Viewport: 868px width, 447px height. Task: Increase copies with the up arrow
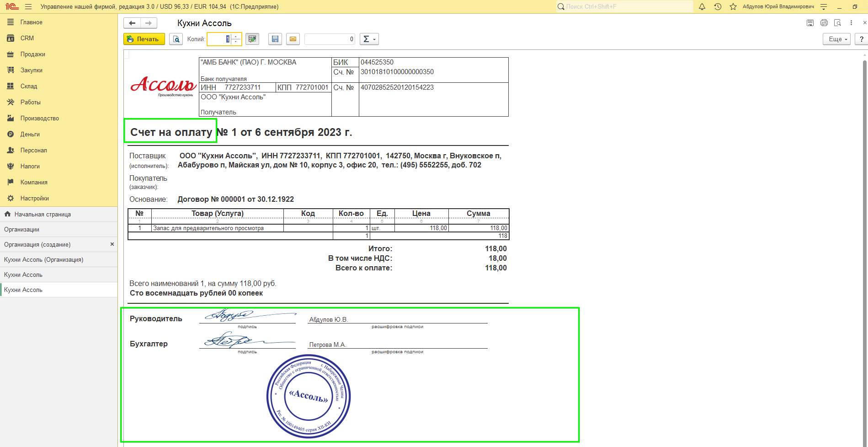(236, 36)
